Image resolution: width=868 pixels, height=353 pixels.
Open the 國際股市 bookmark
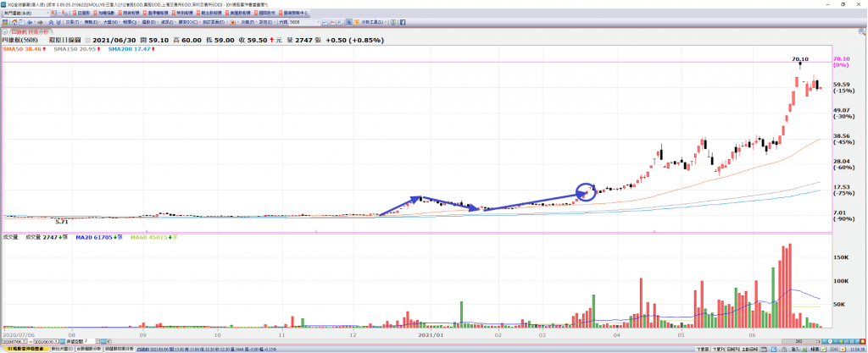tap(263, 13)
